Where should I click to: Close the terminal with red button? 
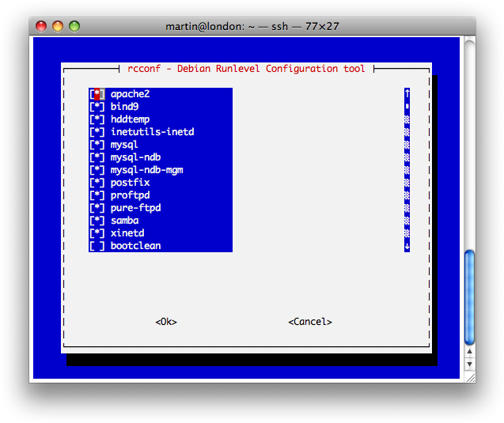[x=41, y=26]
